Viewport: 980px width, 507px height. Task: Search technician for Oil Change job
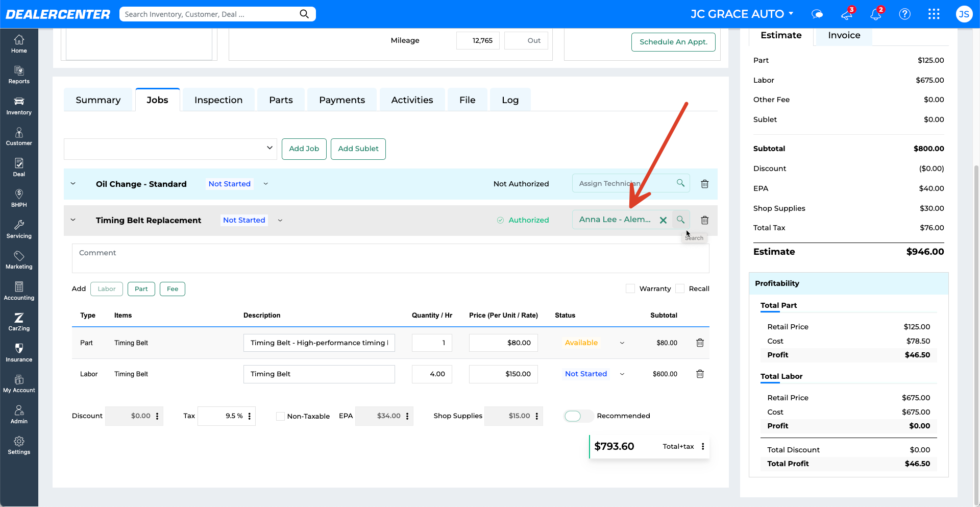[x=680, y=183]
